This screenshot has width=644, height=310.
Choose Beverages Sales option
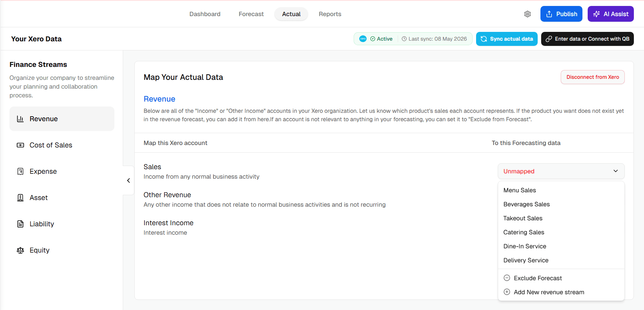(x=561, y=204)
